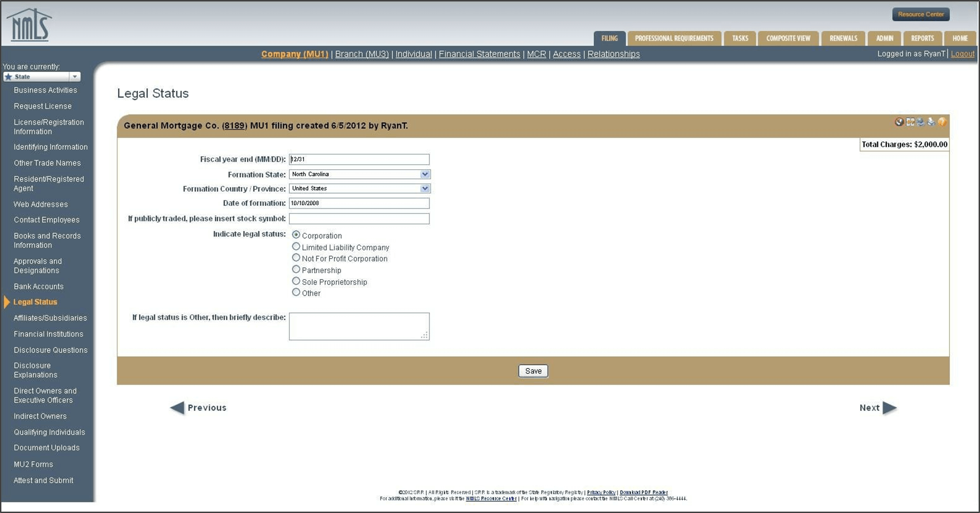The image size is (980, 513).
Task: Open the Formation State dropdown
Action: [x=424, y=174]
